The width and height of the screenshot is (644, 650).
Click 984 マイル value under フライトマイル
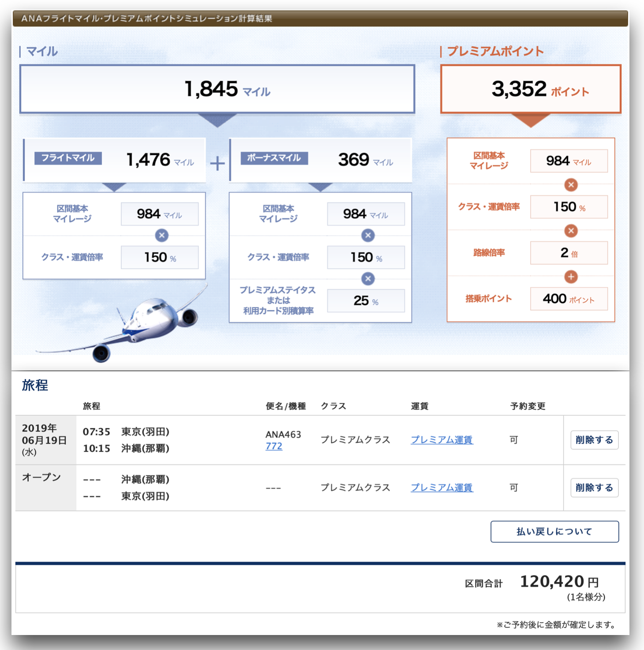tap(160, 214)
